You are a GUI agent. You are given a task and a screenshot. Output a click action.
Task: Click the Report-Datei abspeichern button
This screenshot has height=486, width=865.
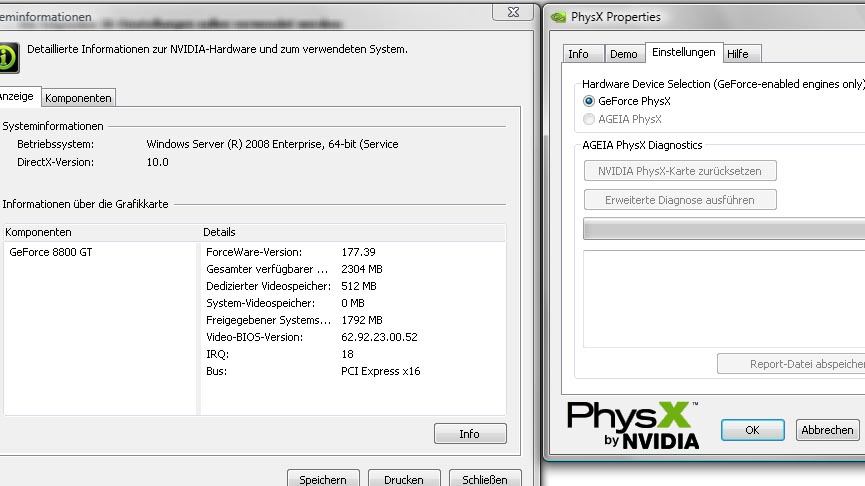(x=791, y=364)
